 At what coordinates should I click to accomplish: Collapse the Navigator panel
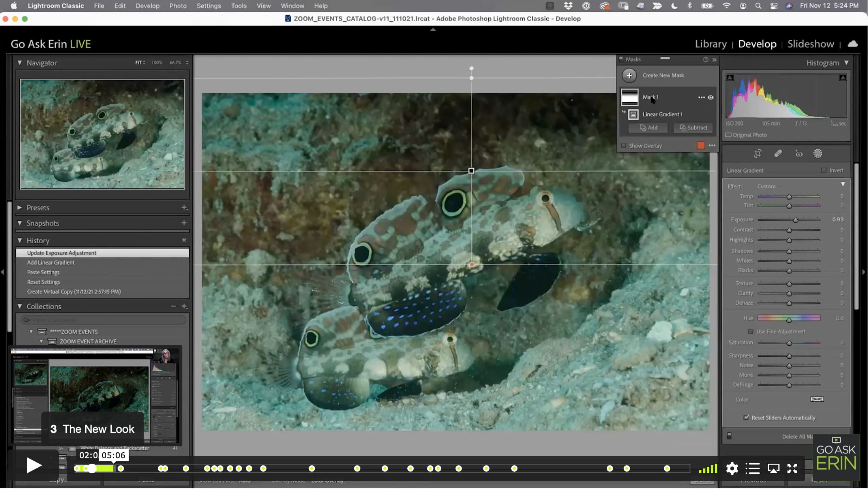19,63
